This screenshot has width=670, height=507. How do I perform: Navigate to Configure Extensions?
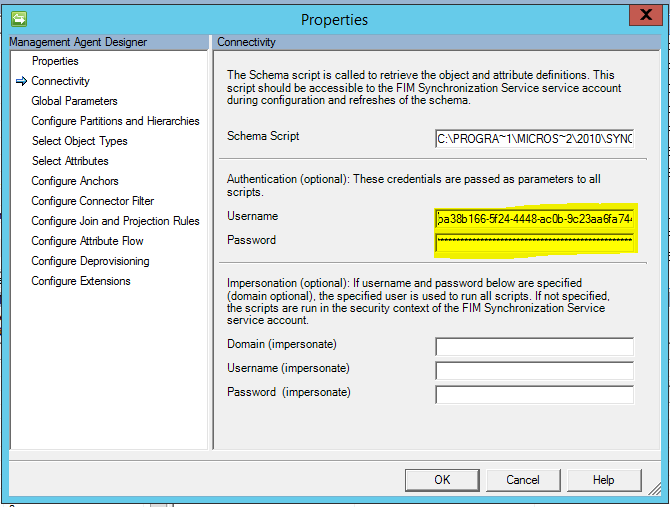pyautogui.click(x=81, y=281)
